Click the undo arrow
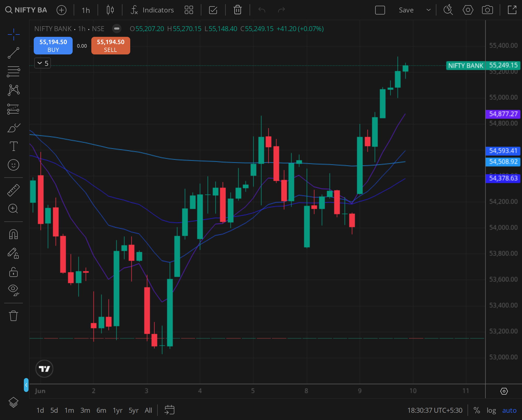This screenshot has width=522, height=420. 262,10
